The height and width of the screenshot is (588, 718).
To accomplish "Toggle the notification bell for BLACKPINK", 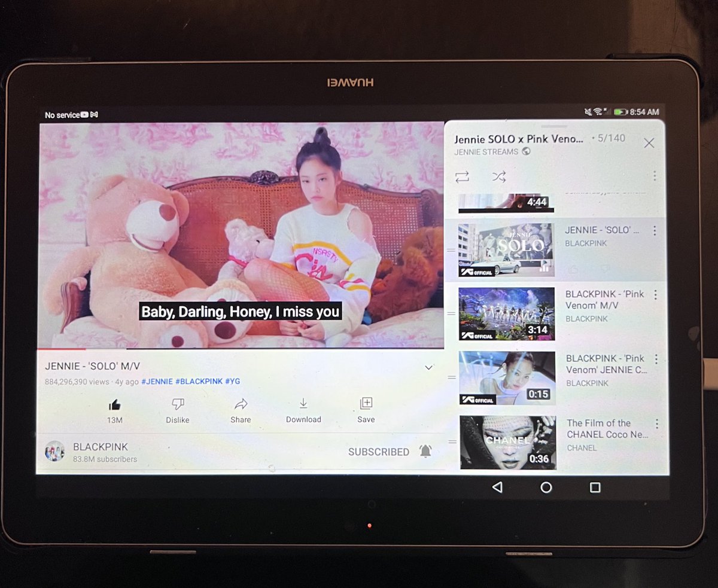I will coord(425,451).
